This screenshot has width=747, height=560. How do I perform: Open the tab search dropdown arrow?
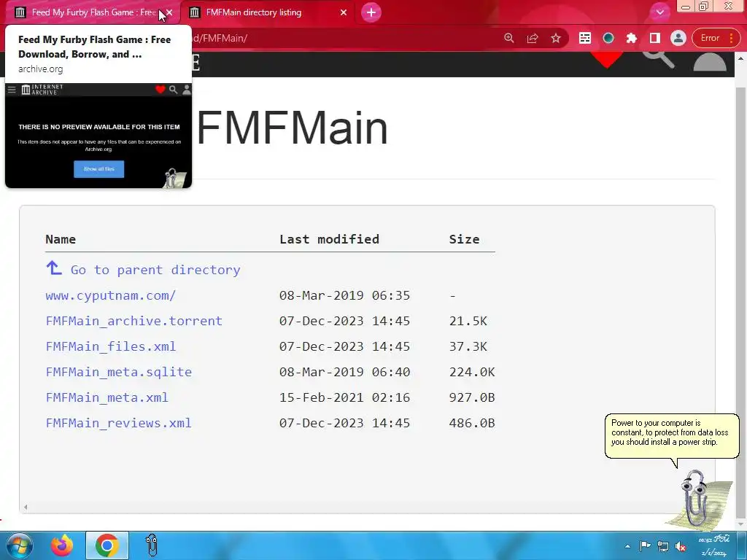659,12
